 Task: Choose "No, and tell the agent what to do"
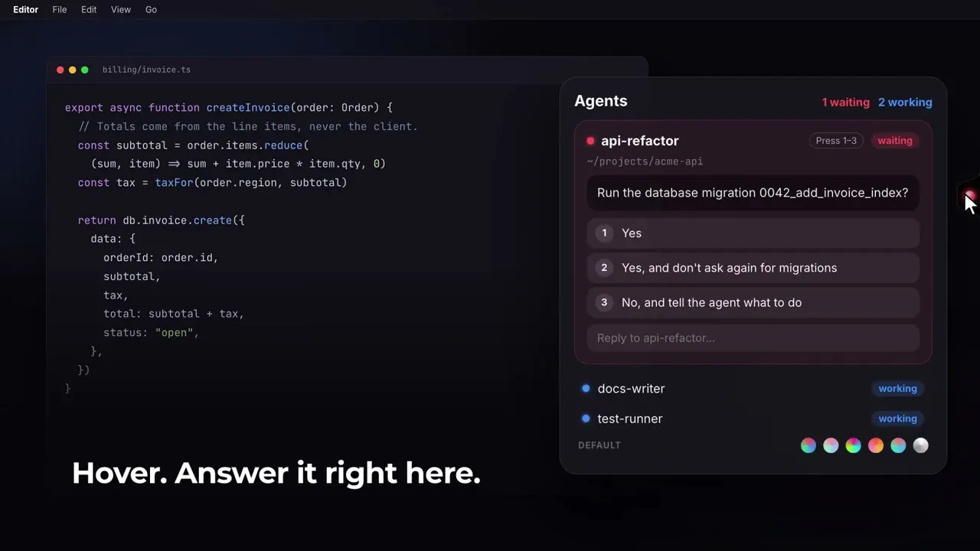[x=753, y=302]
